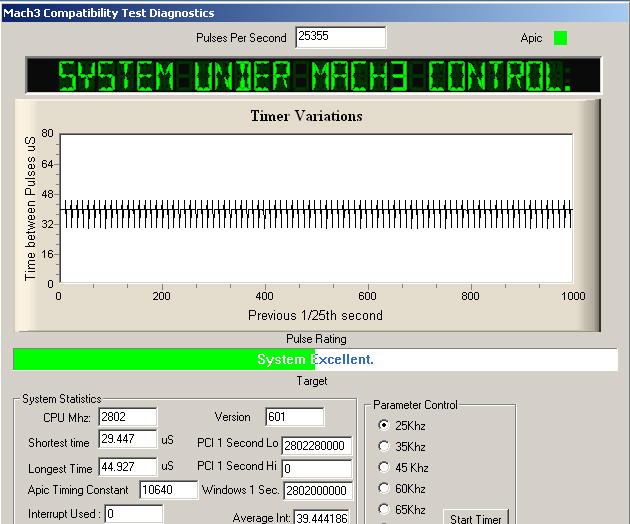630x524 pixels.
Task: Select the 60Khz radio option
Action: [x=384, y=488]
